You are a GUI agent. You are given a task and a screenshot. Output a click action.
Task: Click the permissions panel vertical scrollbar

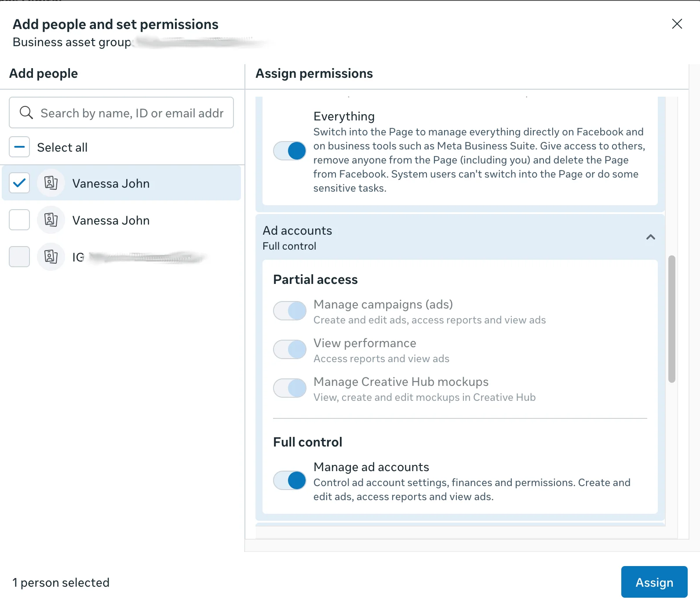click(671, 319)
